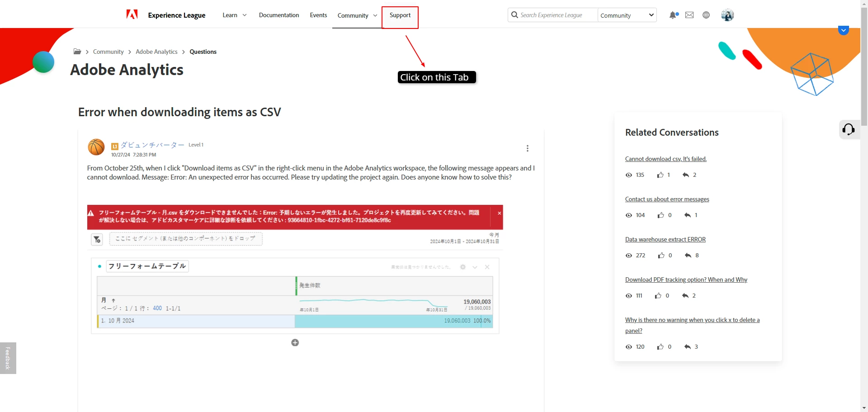This screenshot has height=412, width=868.
Task: Click replies icon under Cannot download csv
Action: (x=686, y=175)
